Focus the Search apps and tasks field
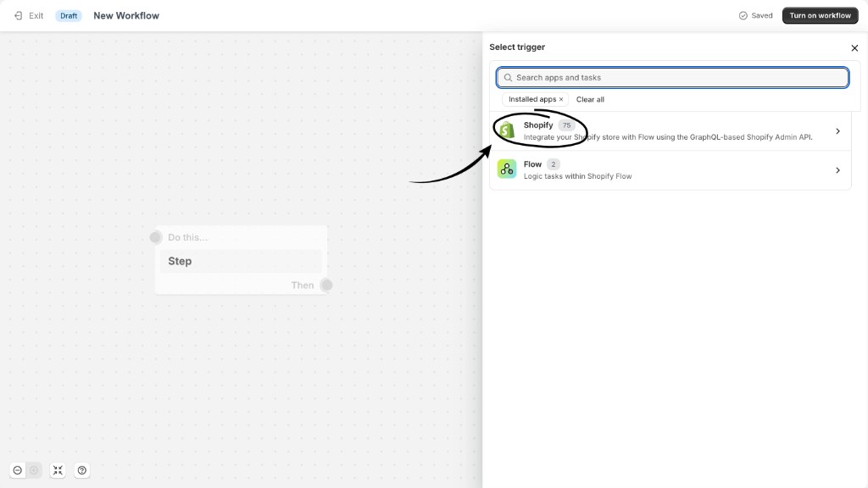This screenshot has height=488, width=868. [672, 77]
